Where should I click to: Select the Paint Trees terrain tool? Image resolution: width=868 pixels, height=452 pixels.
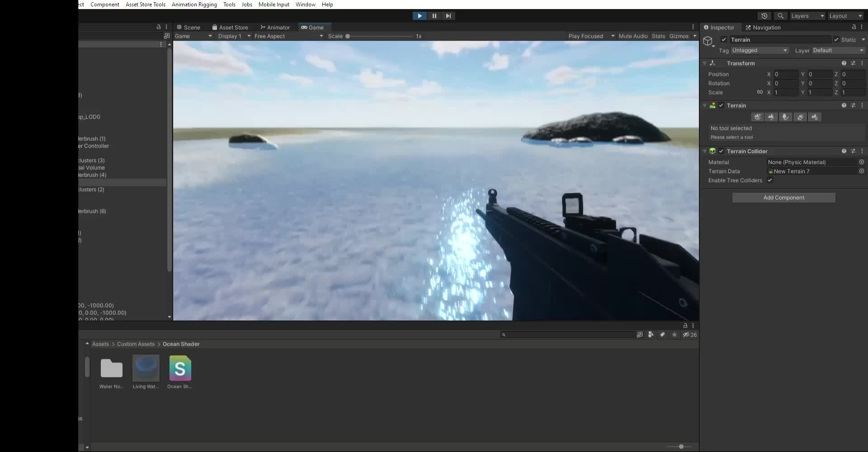[786, 117]
